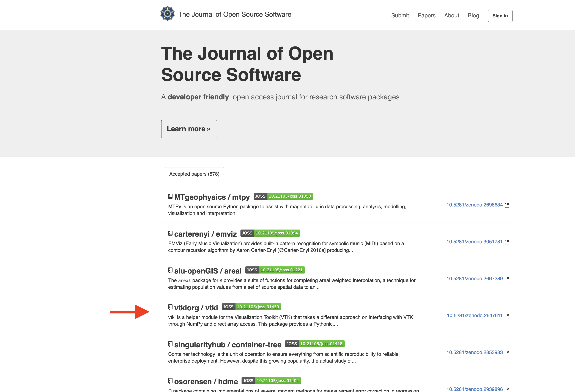Click the repo icon beside osorensen / hdme
The width and height of the screenshot is (575, 392).
(x=170, y=381)
